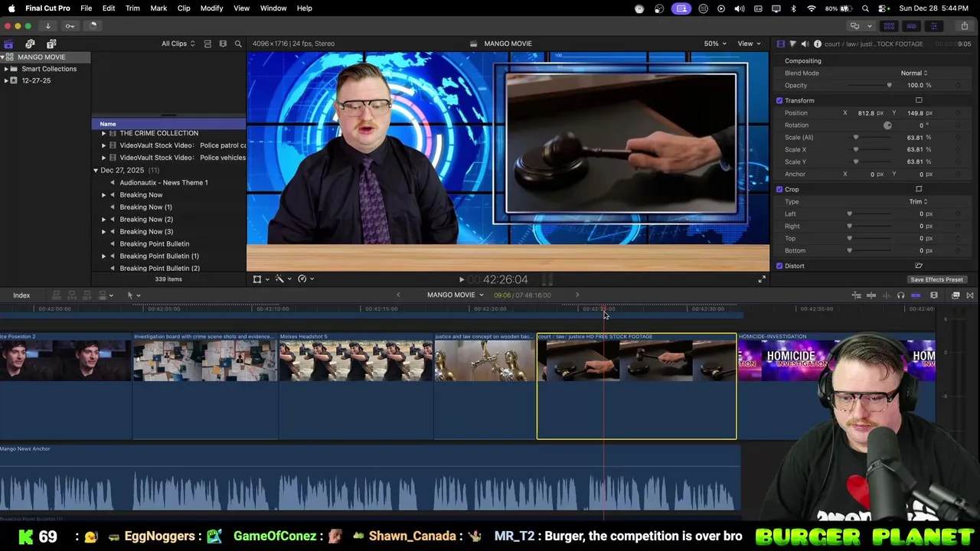Open the All Clips filter dropdown
This screenshot has height=551, width=980.
coord(178,44)
